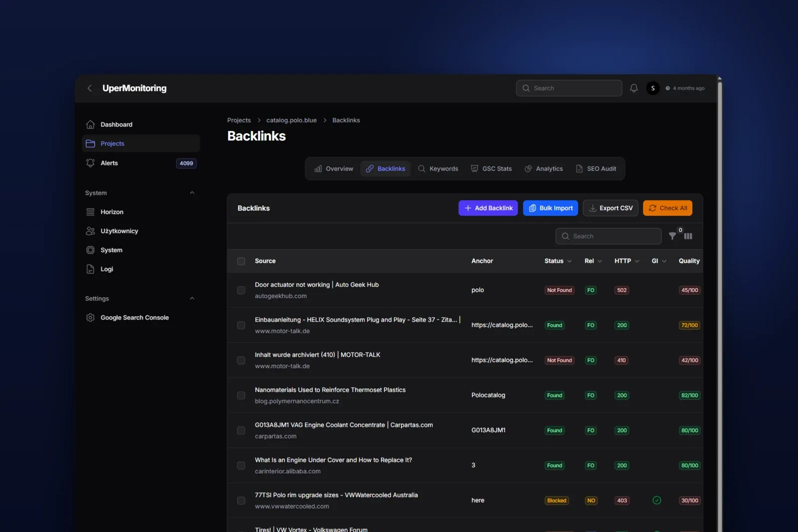This screenshot has height=532, width=798.
Task: Select the Inhalt wurde archiviert row checkbox
Action: [x=241, y=360]
